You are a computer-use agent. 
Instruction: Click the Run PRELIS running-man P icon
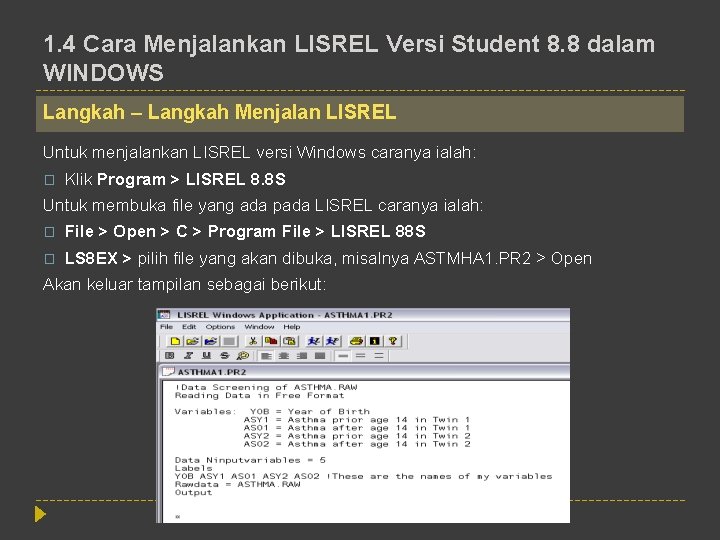pyautogui.click(x=332, y=341)
